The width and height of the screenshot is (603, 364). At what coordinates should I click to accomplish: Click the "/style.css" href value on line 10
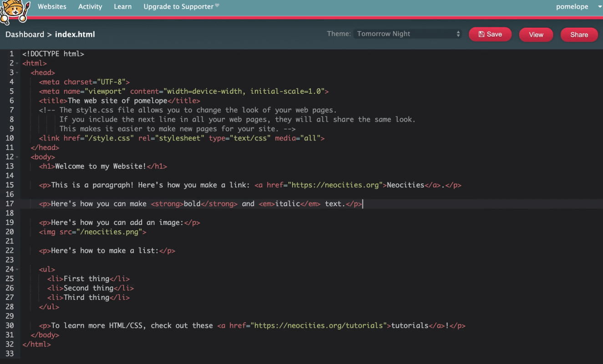coord(109,138)
